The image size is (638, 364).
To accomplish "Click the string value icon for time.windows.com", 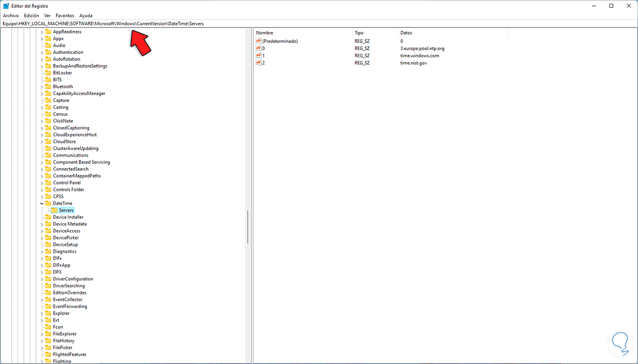I will coord(258,55).
